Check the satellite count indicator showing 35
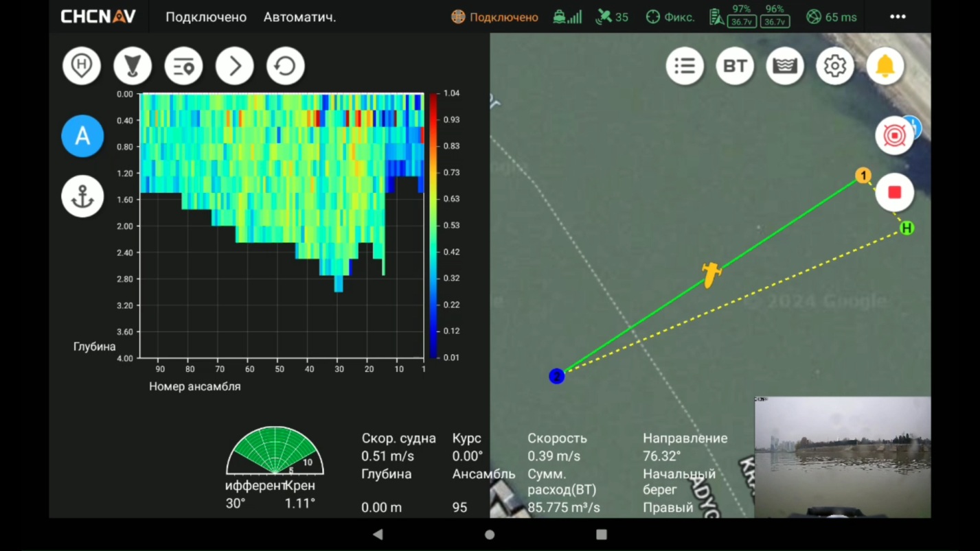The height and width of the screenshot is (551, 980). (611, 16)
